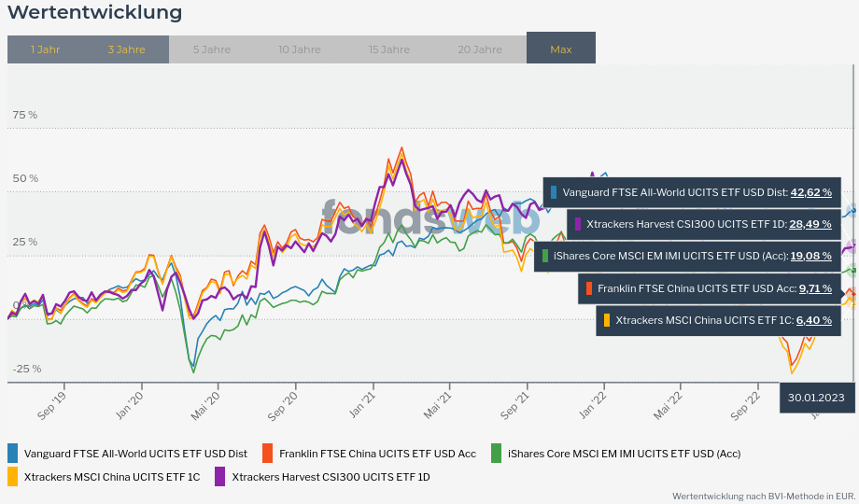Toggle orange Franklin FTSE China legend swatch
Image resolution: width=859 pixels, height=504 pixels.
click(x=267, y=454)
